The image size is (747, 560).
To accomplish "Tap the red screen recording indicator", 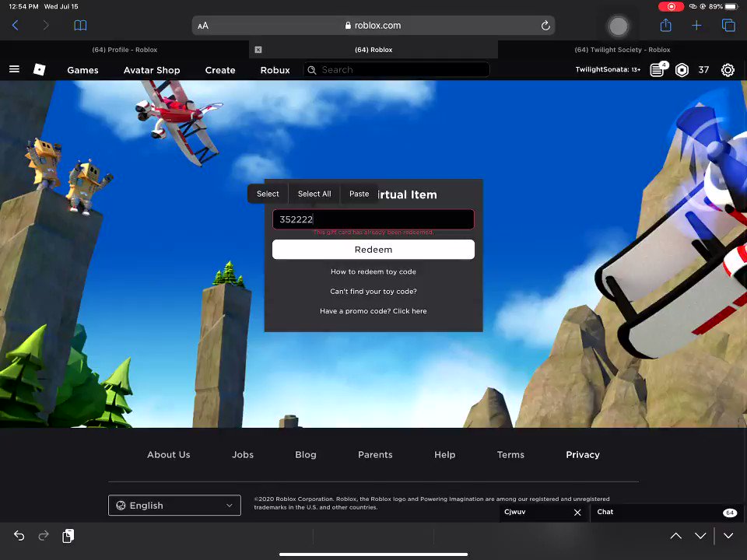I will 671,7.
